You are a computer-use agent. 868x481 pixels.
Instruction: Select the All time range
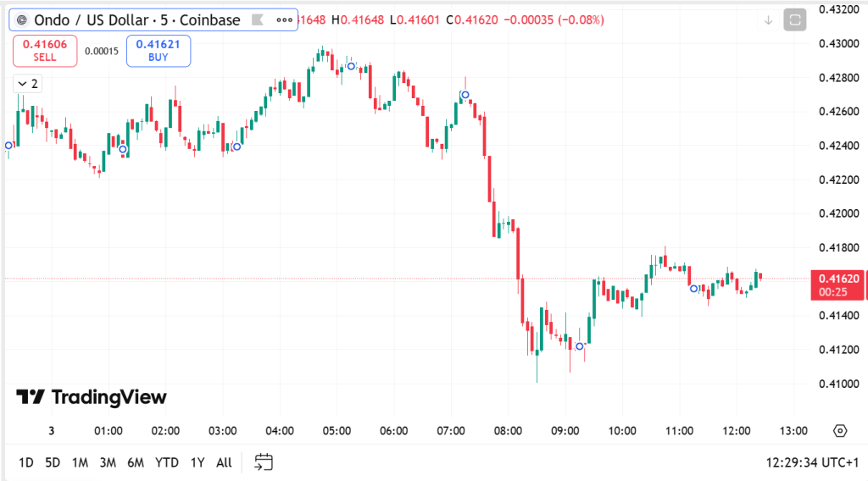pos(224,462)
